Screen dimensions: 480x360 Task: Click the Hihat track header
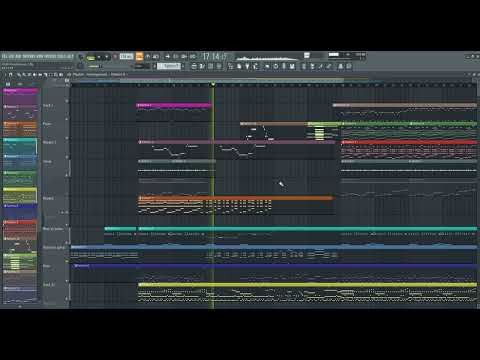point(56,167)
